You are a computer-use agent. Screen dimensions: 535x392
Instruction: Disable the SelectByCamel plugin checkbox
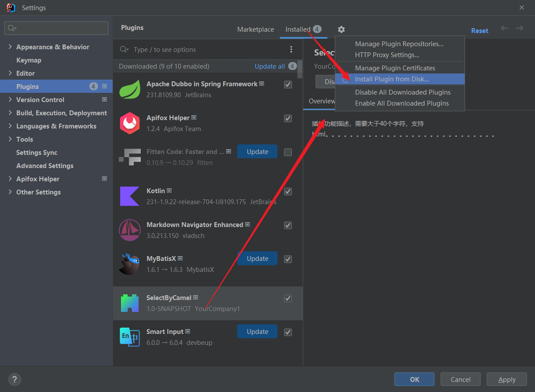pyautogui.click(x=288, y=298)
